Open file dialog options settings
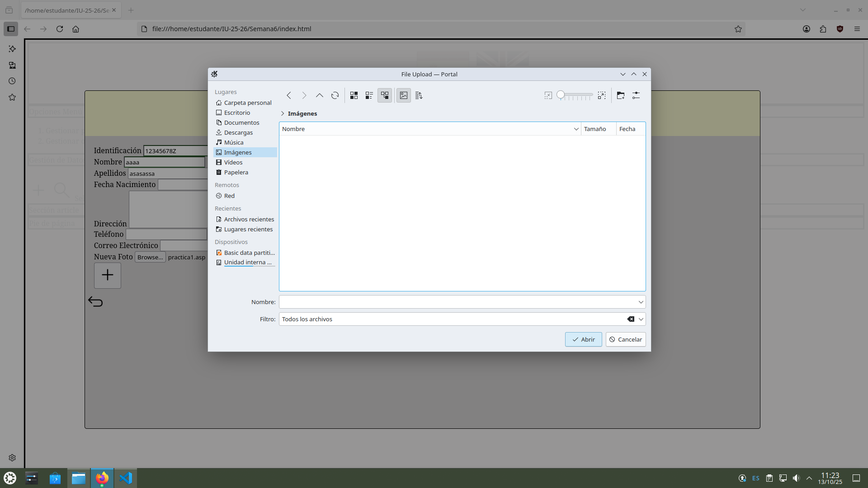The width and height of the screenshot is (868, 488). [x=636, y=95]
